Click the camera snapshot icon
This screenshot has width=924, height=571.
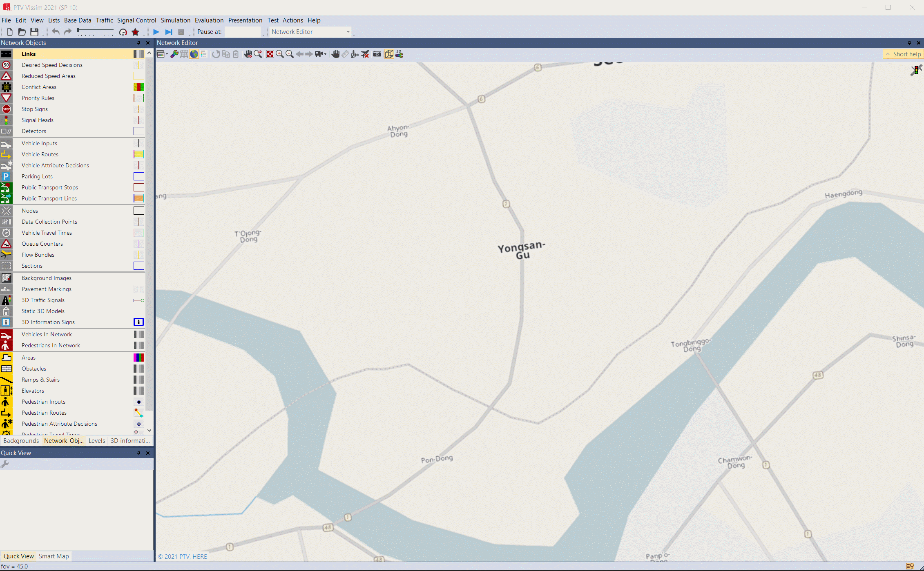[377, 54]
